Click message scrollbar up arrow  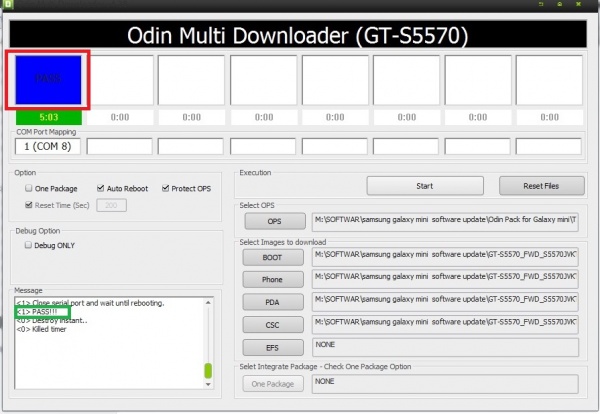[x=208, y=303]
